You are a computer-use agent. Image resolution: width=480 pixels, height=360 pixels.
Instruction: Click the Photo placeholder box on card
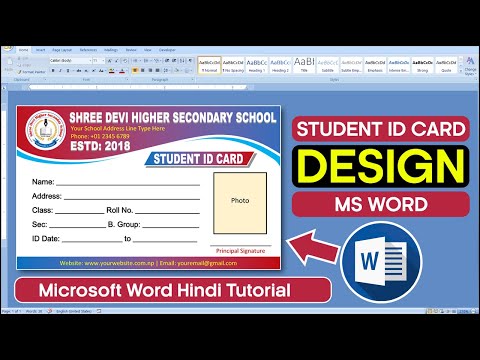(240, 203)
